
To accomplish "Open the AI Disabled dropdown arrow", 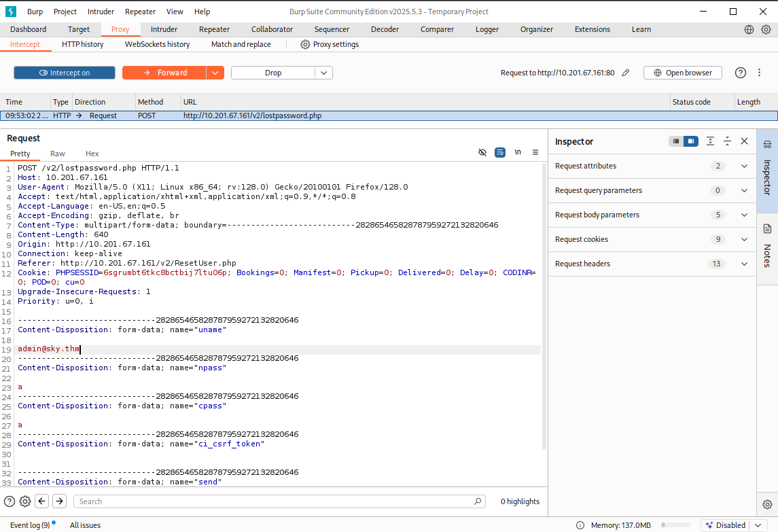I will 758,525.
